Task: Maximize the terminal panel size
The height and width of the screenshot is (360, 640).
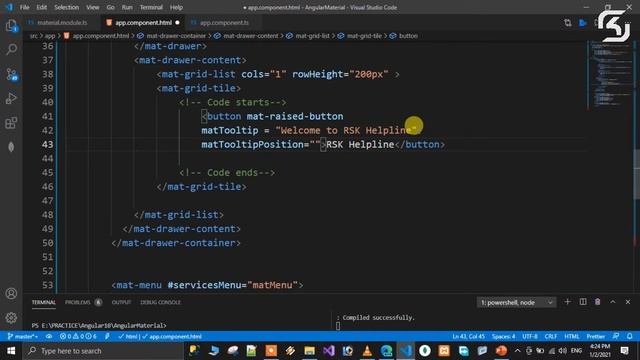Action: click(613, 302)
